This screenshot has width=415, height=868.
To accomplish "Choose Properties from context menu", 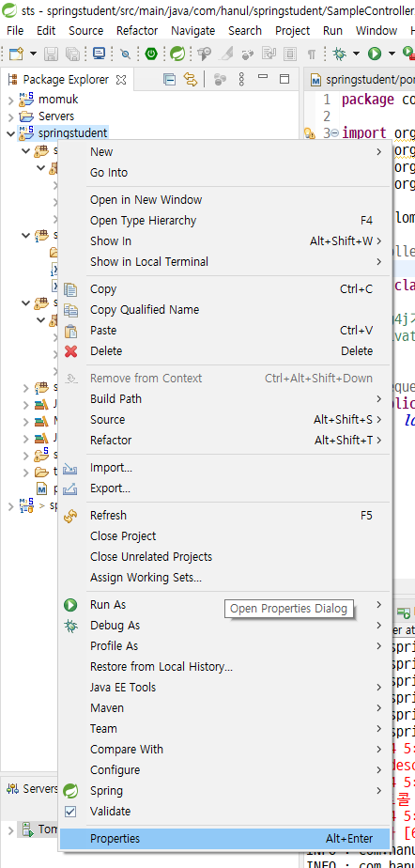I will click(223, 839).
